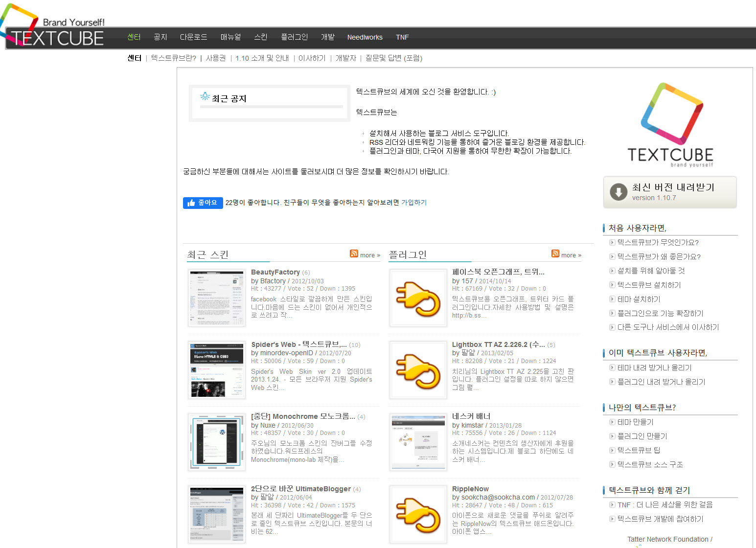
Task: Open 플러그인으로 기능 확장하기 sidebar link
Action: pos(660,313)
